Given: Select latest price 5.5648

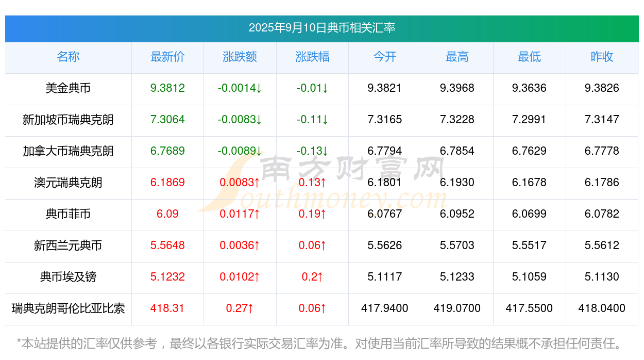Looking at the screenshot, I should pos(167,246).
